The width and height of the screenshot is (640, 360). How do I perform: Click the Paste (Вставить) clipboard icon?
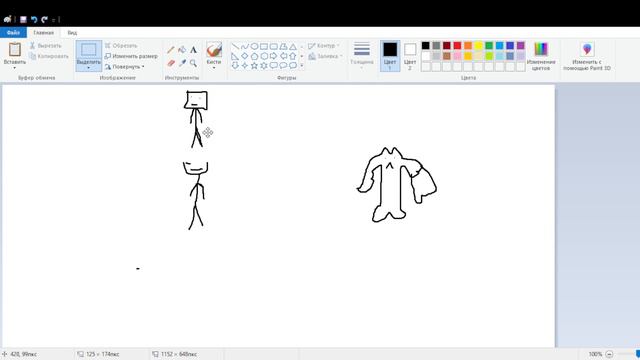coord(15,49)
